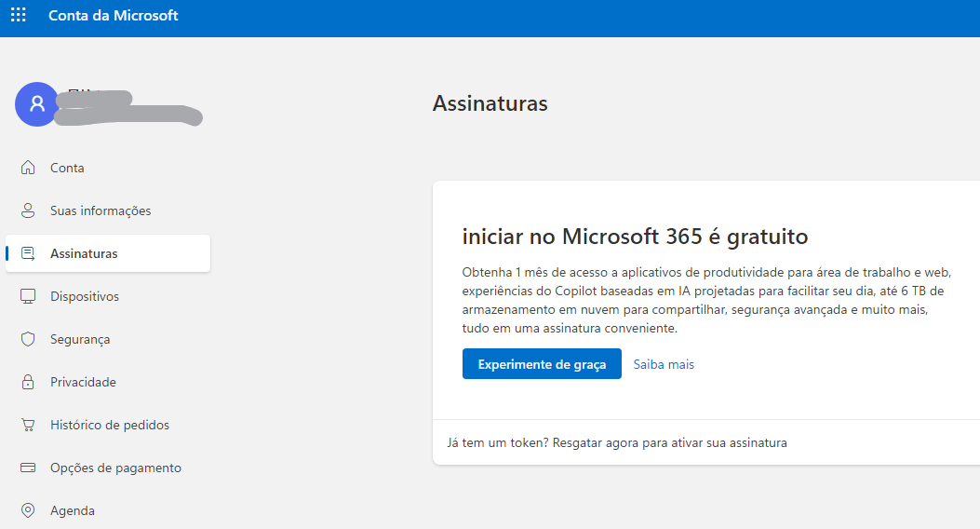The width and height of the screenshot is (980, 529).
Task: Click the shopping cart icon in sidebar
Action: click(x=28, y=426)
